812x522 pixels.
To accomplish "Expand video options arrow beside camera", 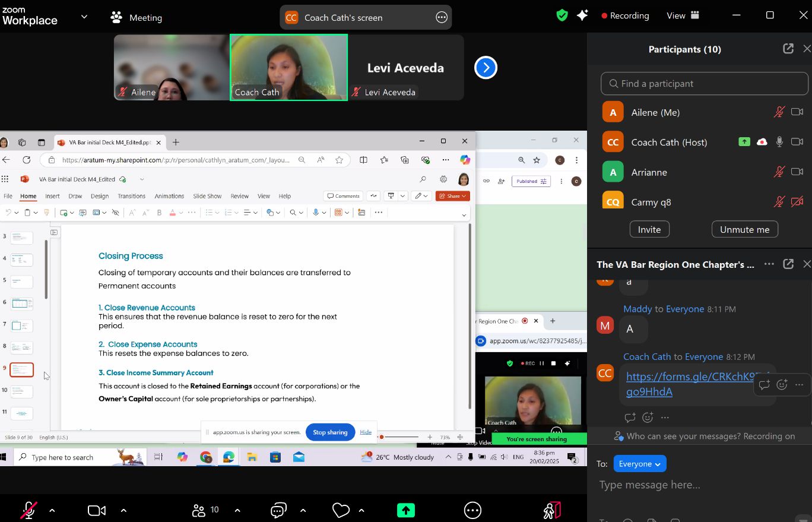I will [123, 510].
